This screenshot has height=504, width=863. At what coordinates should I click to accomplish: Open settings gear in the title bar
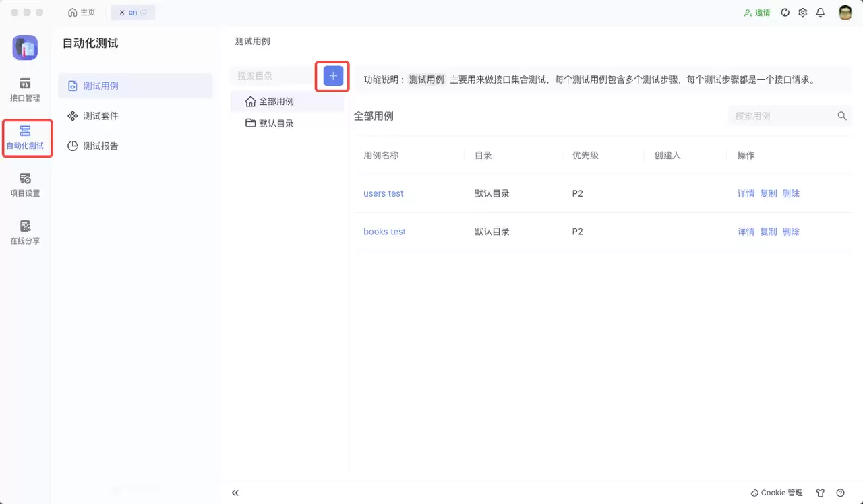(x=802, y=13)
